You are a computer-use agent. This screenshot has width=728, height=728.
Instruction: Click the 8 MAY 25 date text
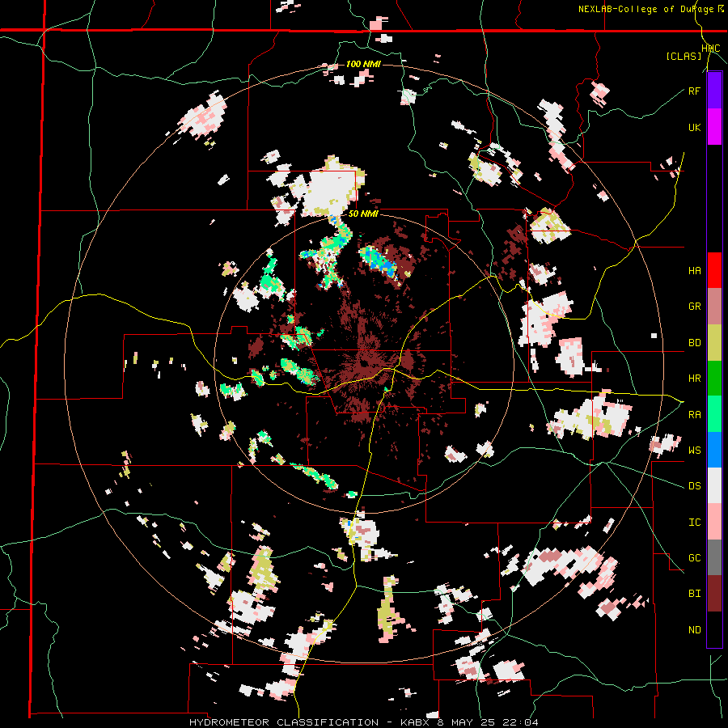pyautogui.click(x=465, y=722)
